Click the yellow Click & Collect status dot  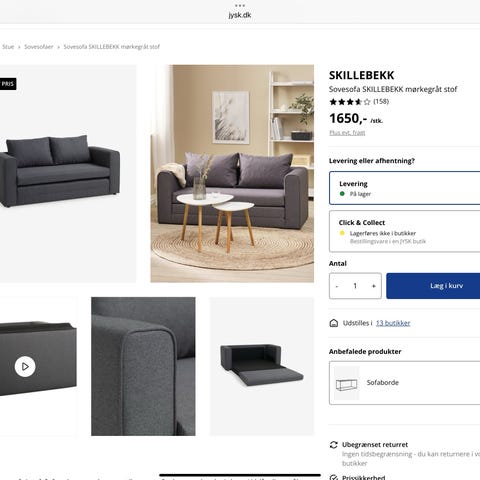pyautogui.click(x=342, y=233)
